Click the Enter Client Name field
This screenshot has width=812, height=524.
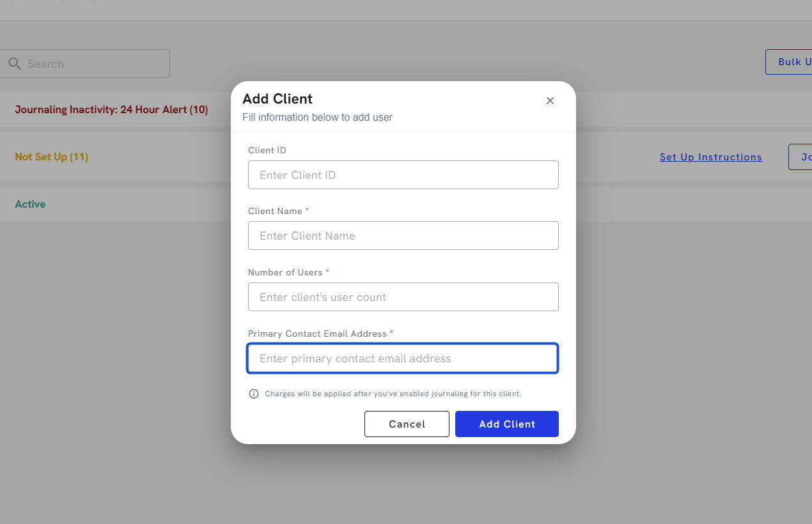(x=403, y=236)
